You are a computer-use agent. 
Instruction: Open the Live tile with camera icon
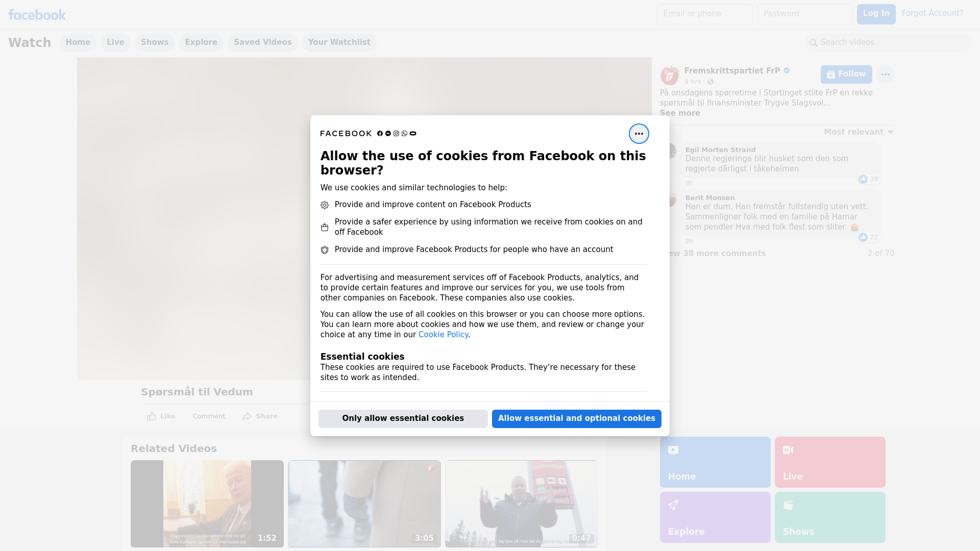pos(829,462)
